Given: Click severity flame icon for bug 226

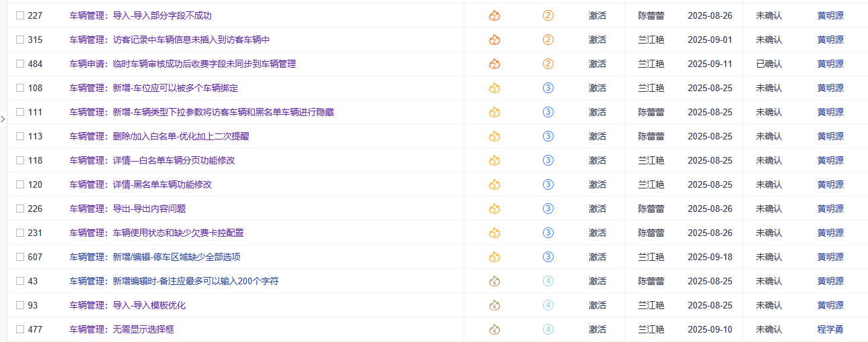Looking at the screenshot, I should point(495,209).
